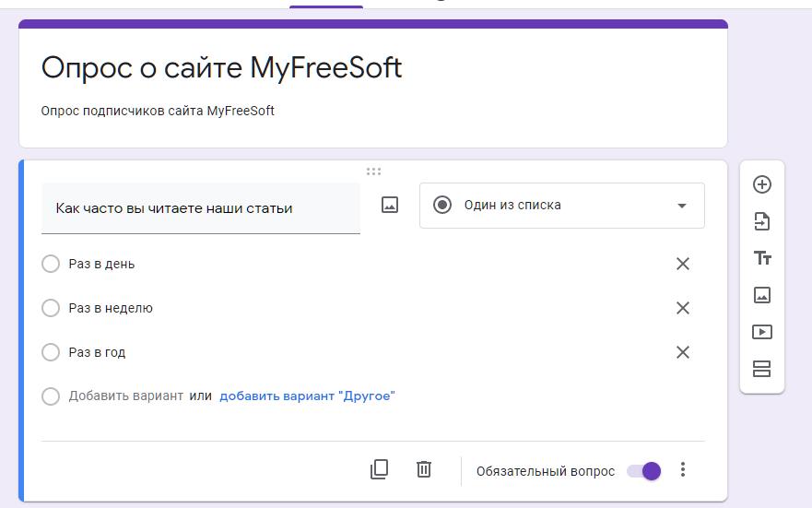This screenshot has width=812, height=508.
Task: Click the добавить вариант "Другое" link
Action: [x=307, y=396]
